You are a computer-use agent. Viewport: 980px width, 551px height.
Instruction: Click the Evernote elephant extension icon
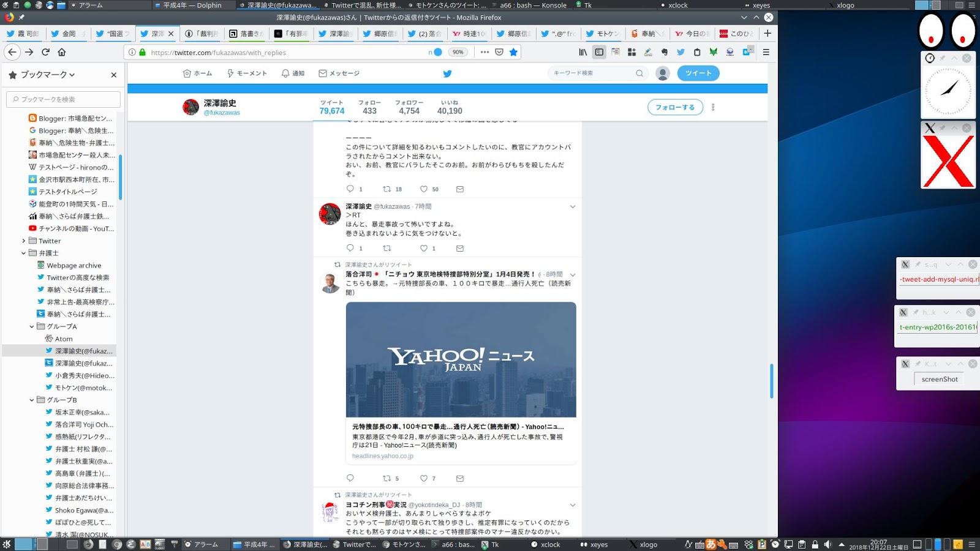point(665,52)
